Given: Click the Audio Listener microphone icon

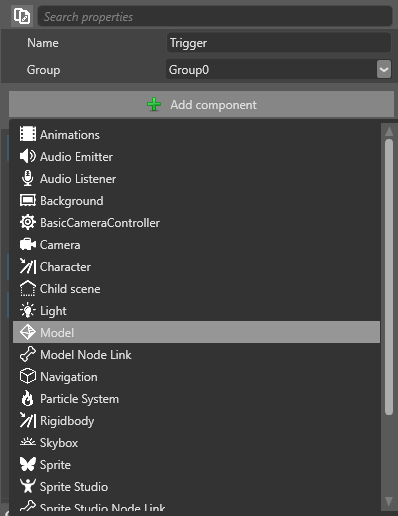Looking at the screenshot, I should 28,179.
